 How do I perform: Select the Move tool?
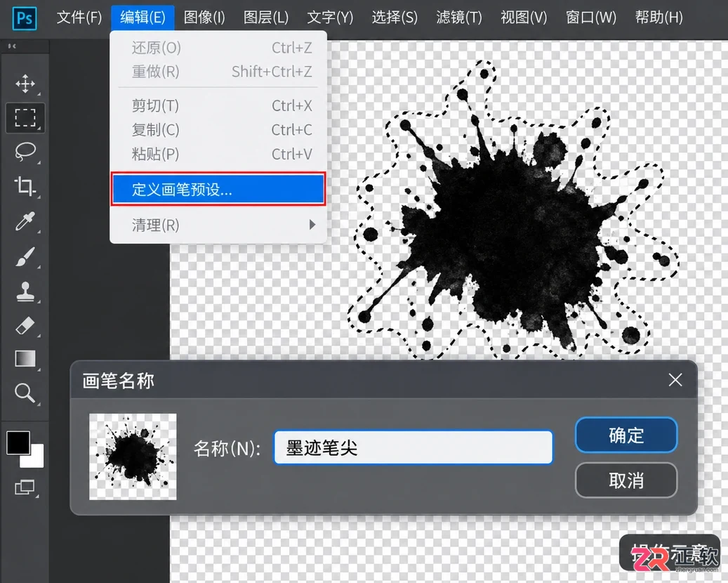(x=25, y=84)
